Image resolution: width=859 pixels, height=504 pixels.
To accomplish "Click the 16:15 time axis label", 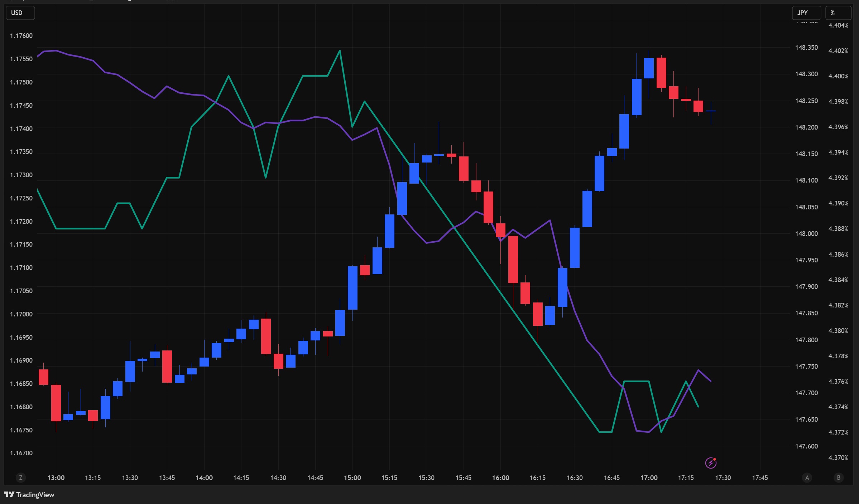I will 538,478.
